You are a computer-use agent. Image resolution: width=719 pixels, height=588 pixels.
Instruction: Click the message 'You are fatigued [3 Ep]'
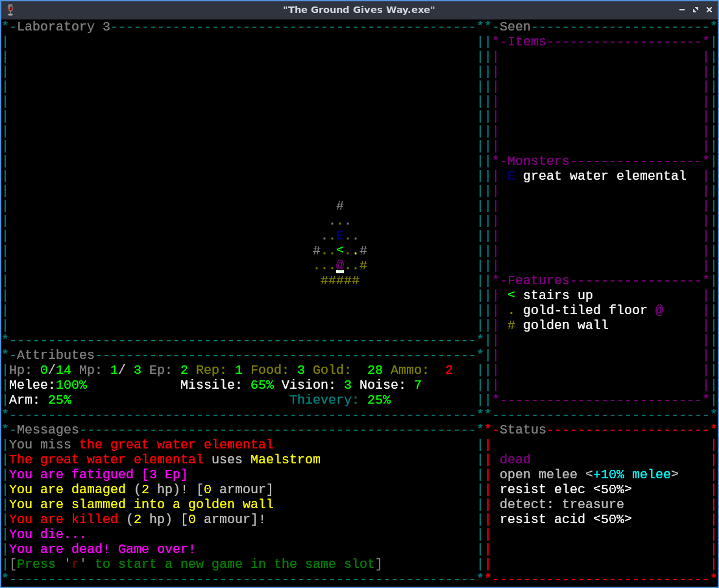pyautogui.click(x=98, y=474)
